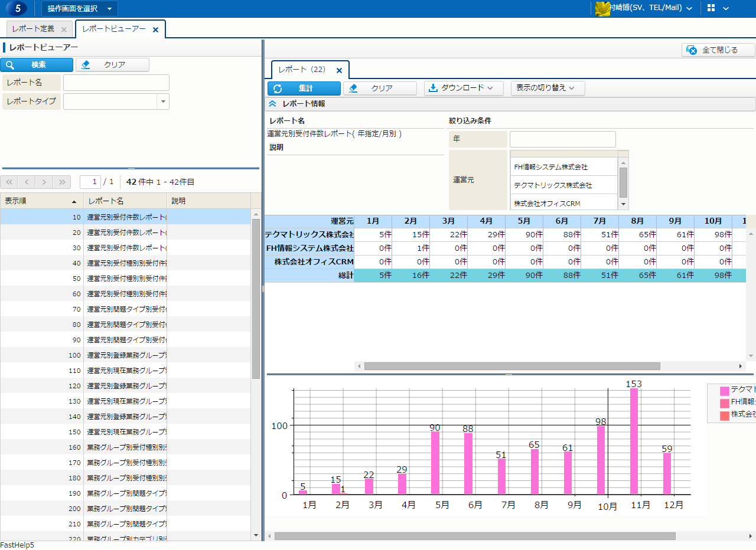Viewport: 756px width, 550px height.
Task: Switch to the レポート定義 tab
Action: [33, 29]
